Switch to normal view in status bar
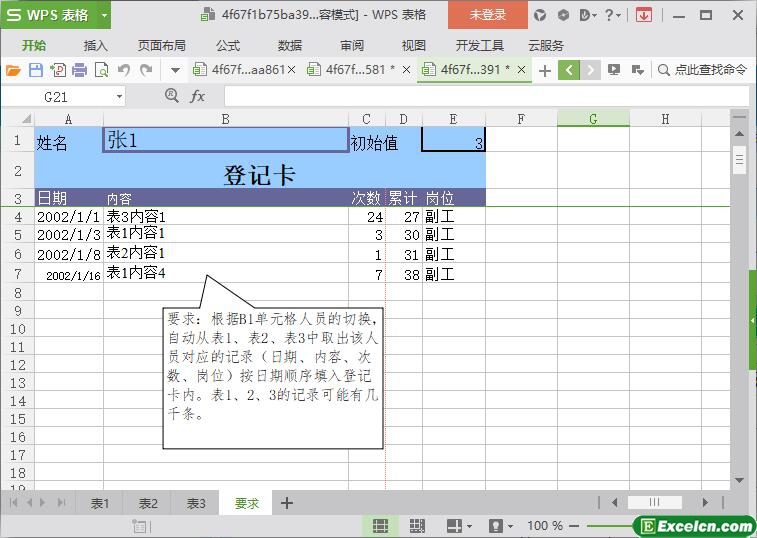Image resolution: width=757 pixels, height=538 pixels. click(x=381, y=526)
